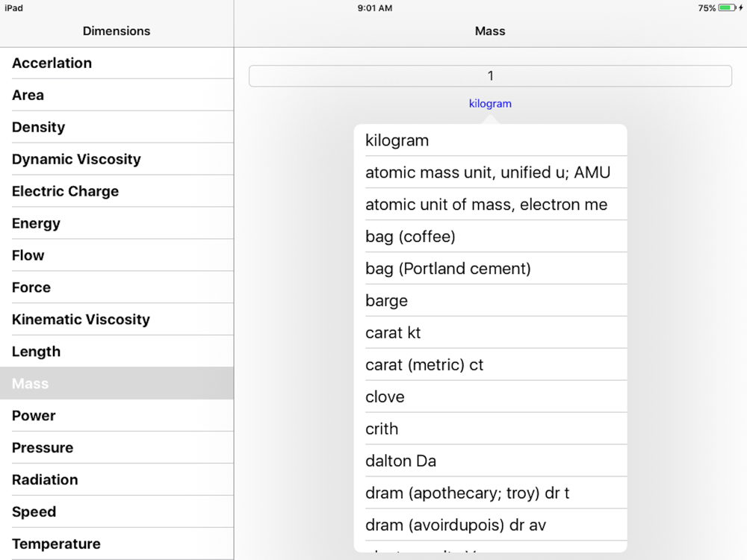Screen dimensions: 747x560
Task: Click the value input field showing 1
Action: point(490,76)
